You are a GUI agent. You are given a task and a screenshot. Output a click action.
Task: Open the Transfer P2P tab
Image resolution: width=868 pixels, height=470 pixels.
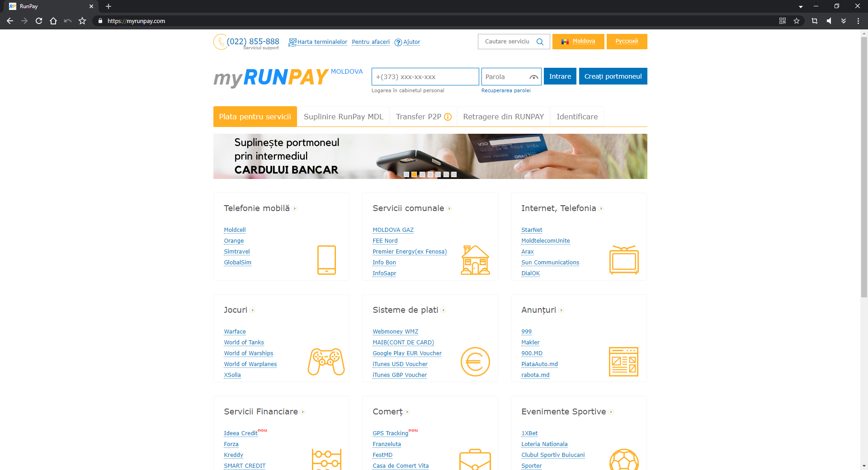[423, 117]
